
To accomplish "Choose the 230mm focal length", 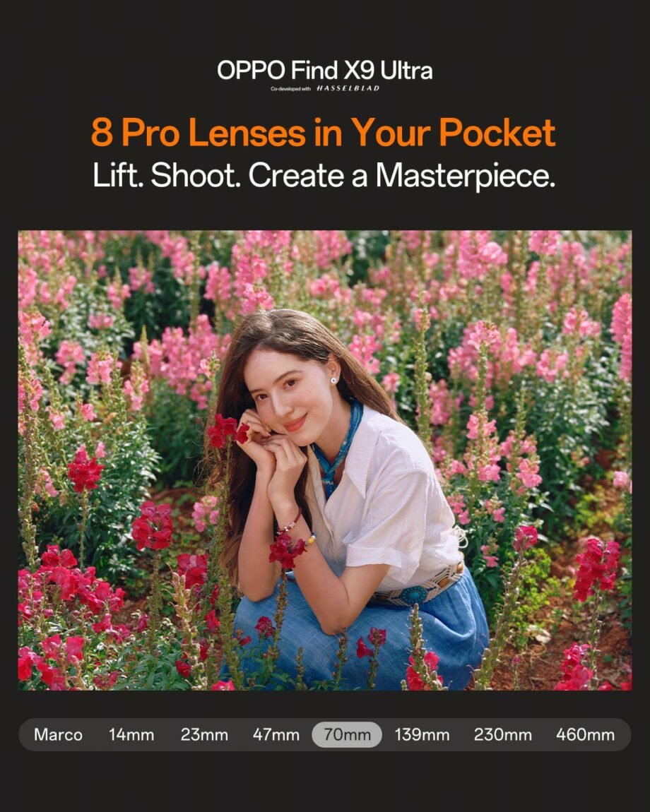I will (503, 734).
